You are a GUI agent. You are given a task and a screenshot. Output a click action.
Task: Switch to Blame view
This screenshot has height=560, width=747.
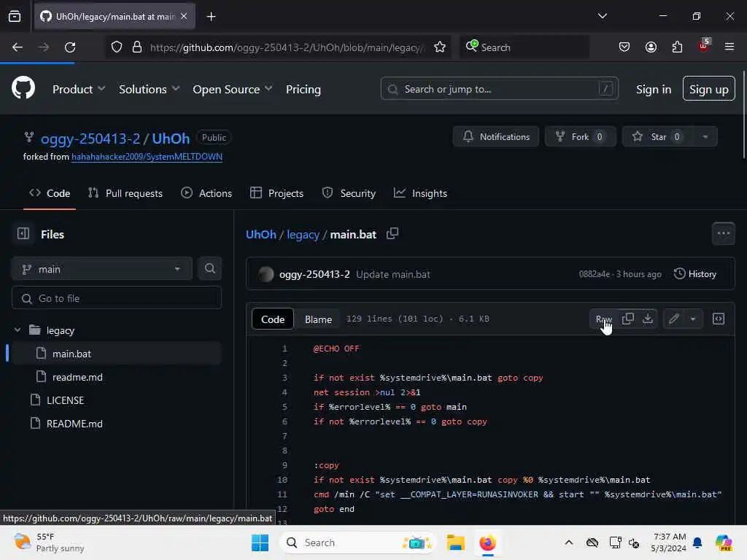pos(318,319)
